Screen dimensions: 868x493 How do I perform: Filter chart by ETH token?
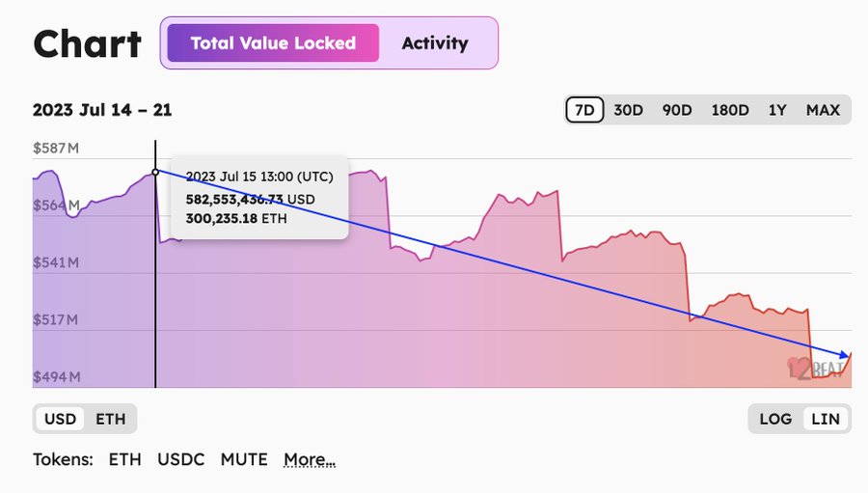click(125, 459)
